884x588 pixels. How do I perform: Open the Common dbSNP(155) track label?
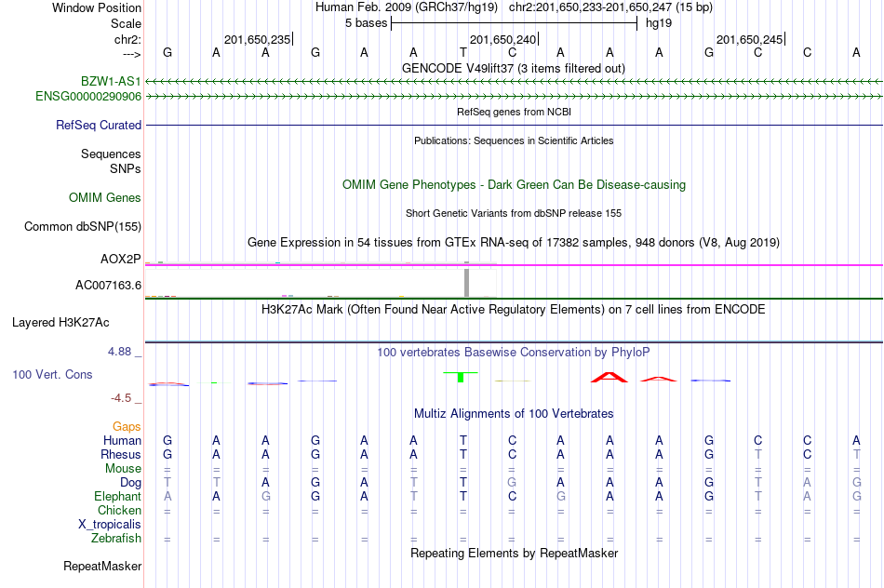[83, 227]
